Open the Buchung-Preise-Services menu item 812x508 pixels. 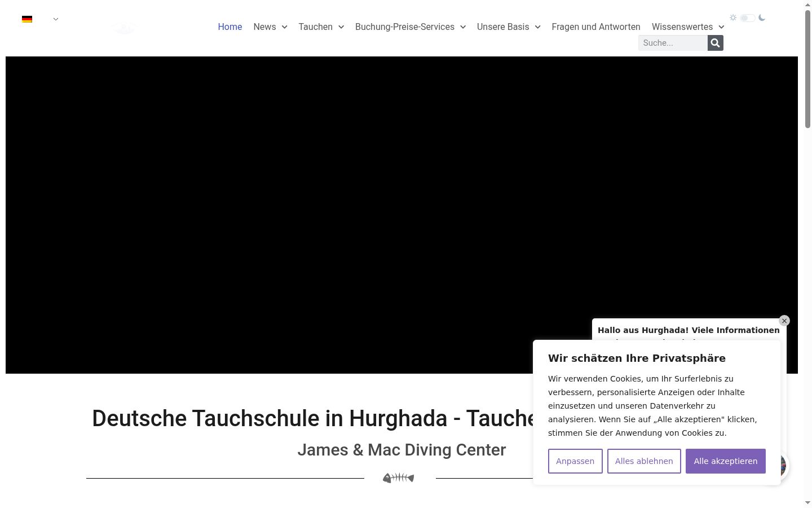(x=405, y=27)
